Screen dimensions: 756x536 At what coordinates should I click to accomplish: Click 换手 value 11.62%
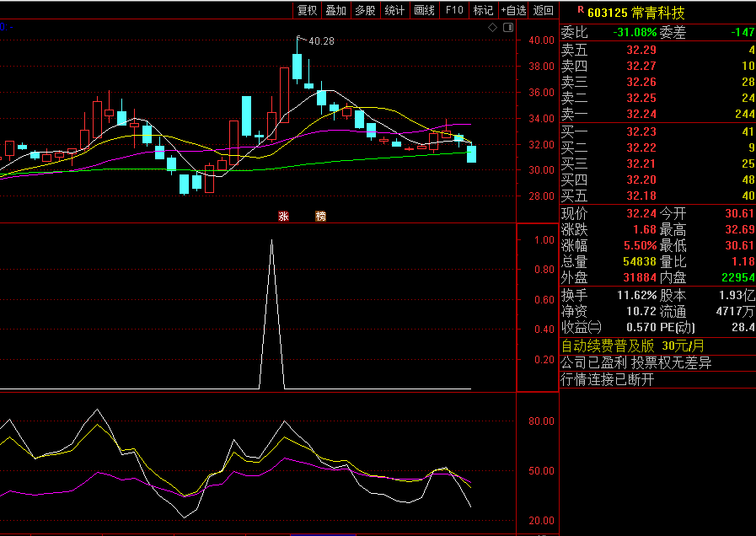coord(637,295)
